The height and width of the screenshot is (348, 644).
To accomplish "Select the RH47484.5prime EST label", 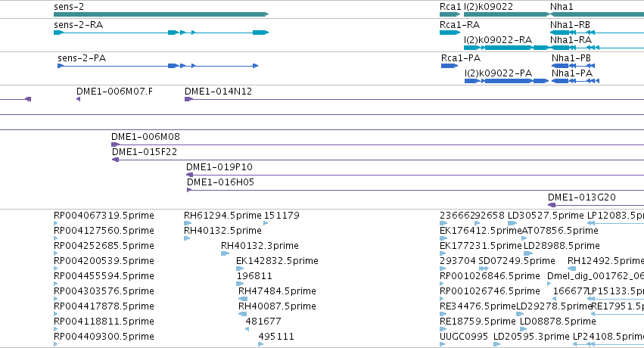I will [x=277, y=291].
